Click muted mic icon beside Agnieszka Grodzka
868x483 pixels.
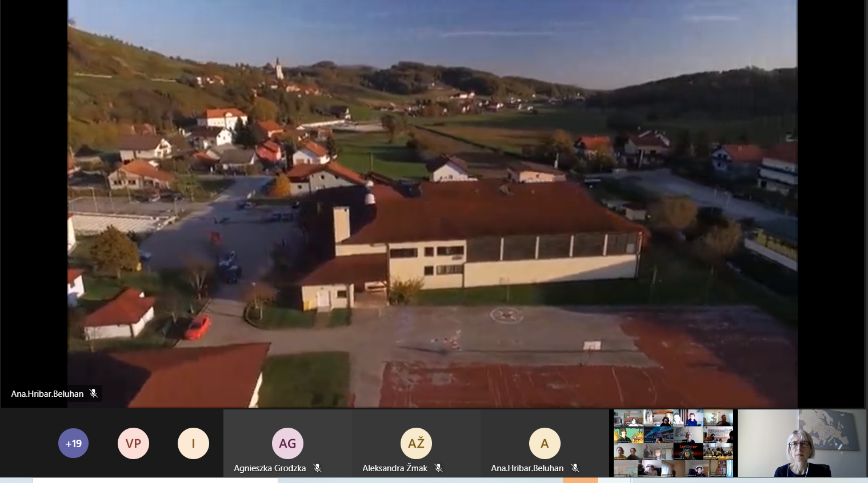[x=317, y=468]
